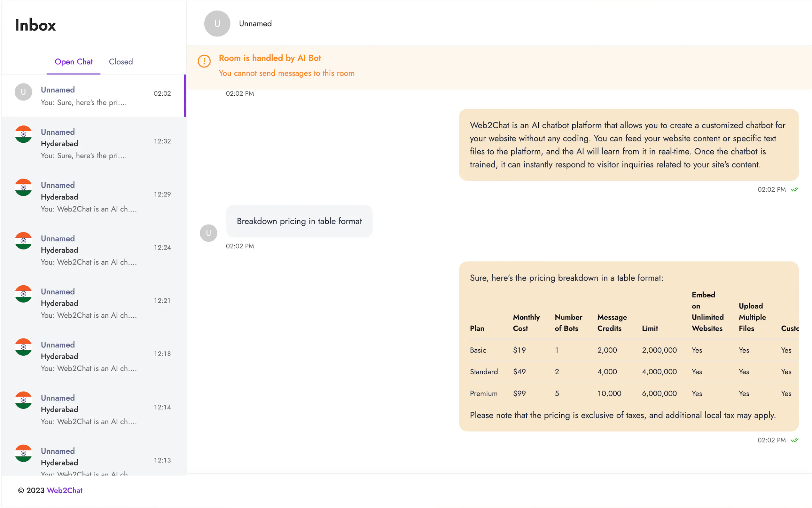Switch to the Closed tab

coord(121,61)
